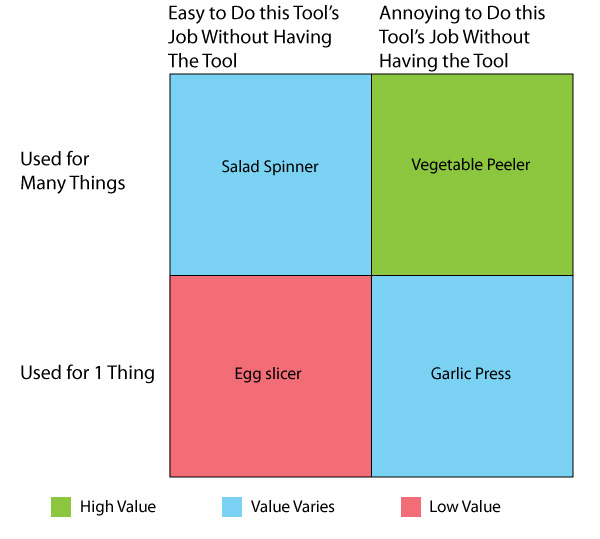Click the blue Value Varies legend swatch
Screen dimensions: 600x539
coord(232,507)
